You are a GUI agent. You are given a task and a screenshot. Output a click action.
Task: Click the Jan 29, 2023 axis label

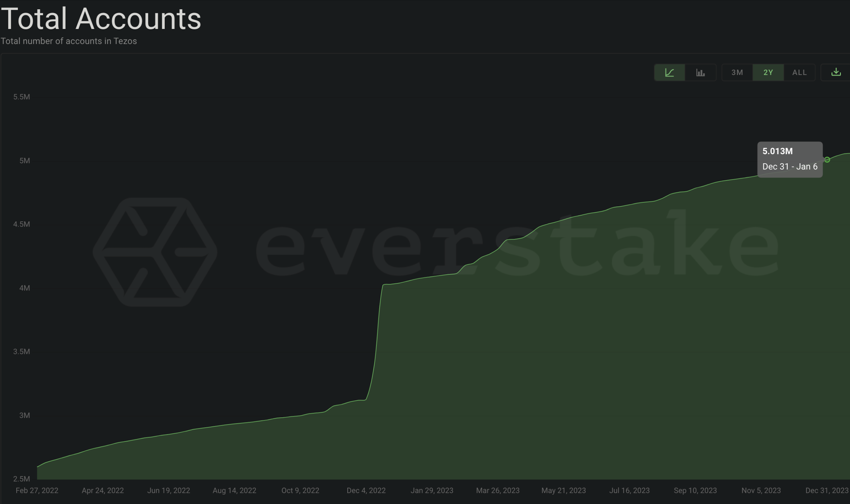(432, 490)
